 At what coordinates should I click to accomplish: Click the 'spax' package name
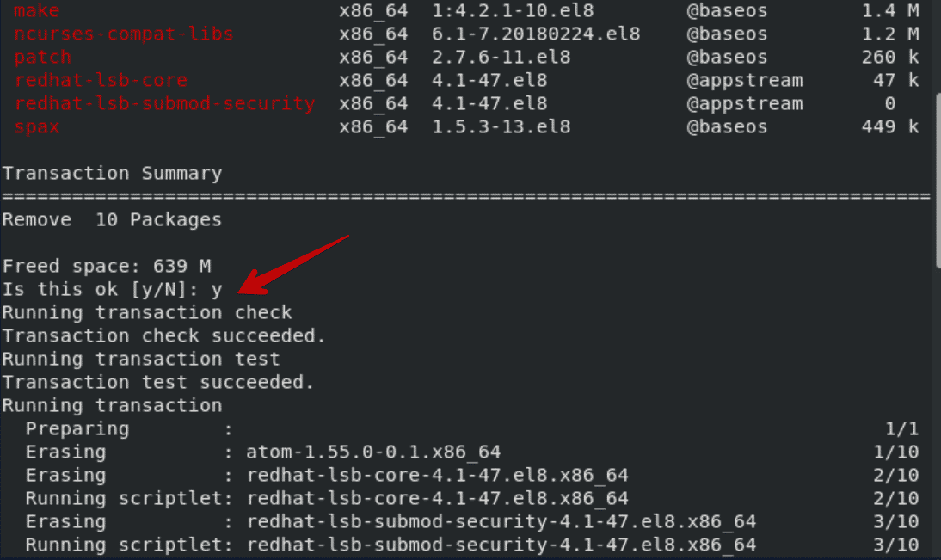tap(37, 127)
